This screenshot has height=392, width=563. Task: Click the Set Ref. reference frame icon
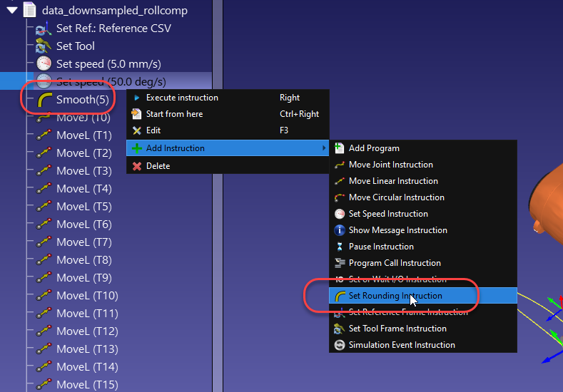[44, 28]
